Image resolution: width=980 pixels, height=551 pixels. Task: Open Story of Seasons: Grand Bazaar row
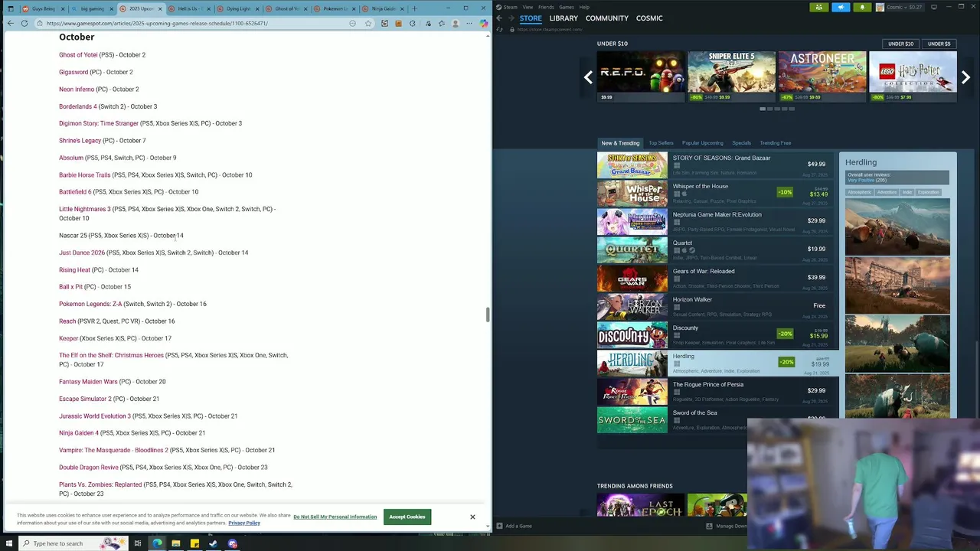tap(717, 165)
